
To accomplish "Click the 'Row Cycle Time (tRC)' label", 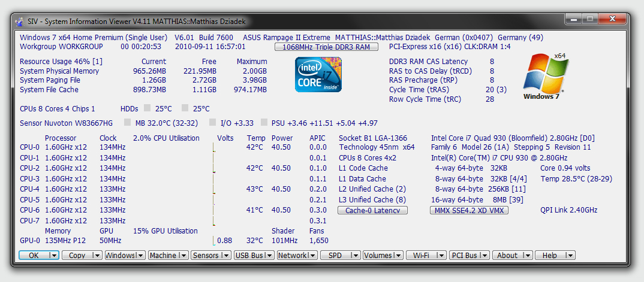I will pos(425,99).
